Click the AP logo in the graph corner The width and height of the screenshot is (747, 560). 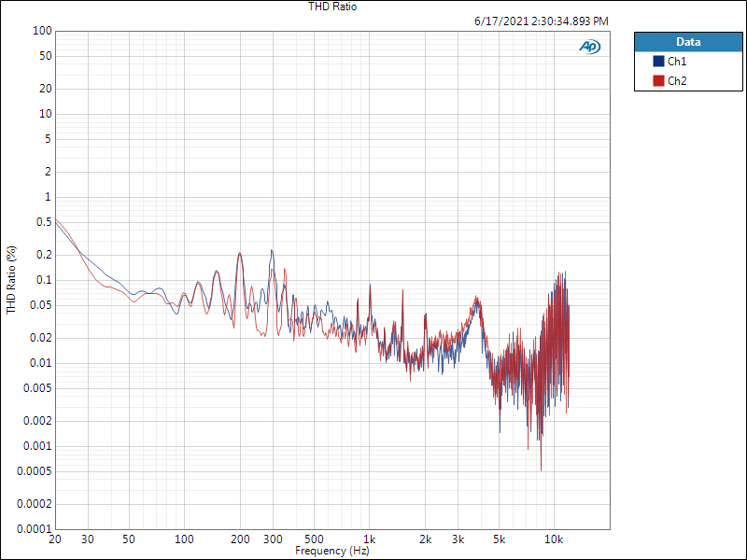click(x=589, y=47)
